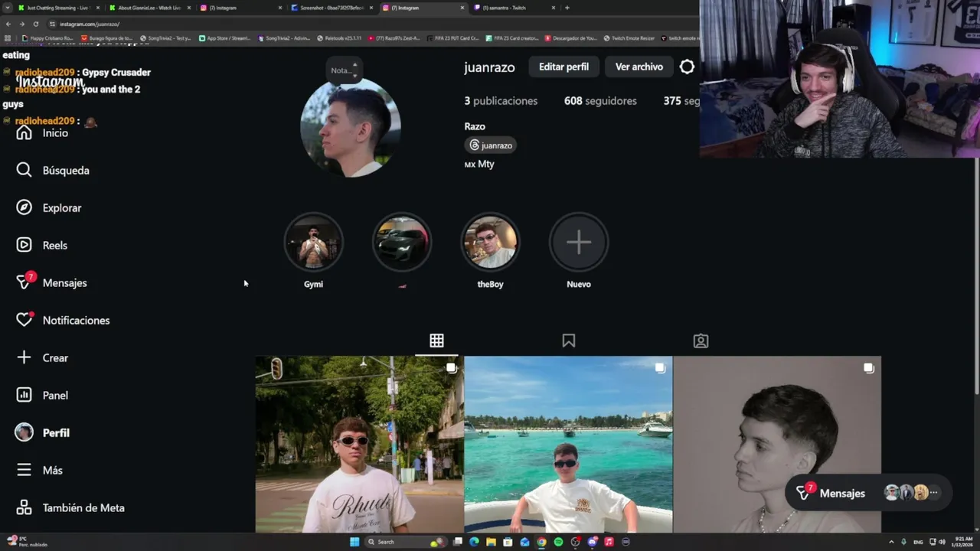Image resolution: width=980 pixels, height=551 pixels.
Task: Open the SongTrivia2 - Test bookmark
Action: pos(165,37)
